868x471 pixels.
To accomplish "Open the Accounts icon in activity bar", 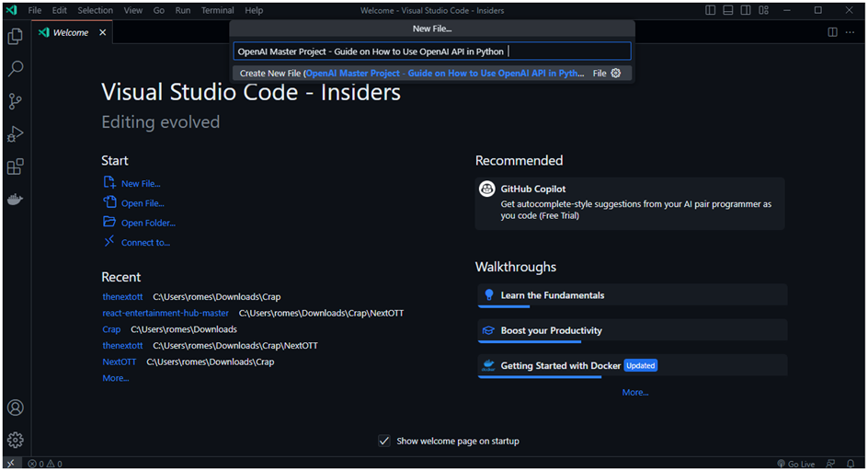I will point(16,408).
